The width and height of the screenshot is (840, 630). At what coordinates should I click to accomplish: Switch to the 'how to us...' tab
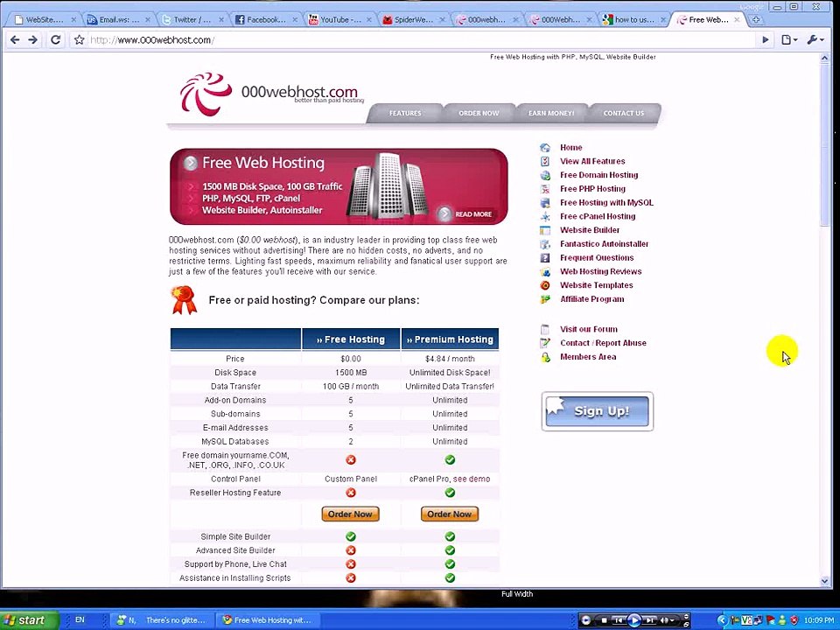pos(633,20)
